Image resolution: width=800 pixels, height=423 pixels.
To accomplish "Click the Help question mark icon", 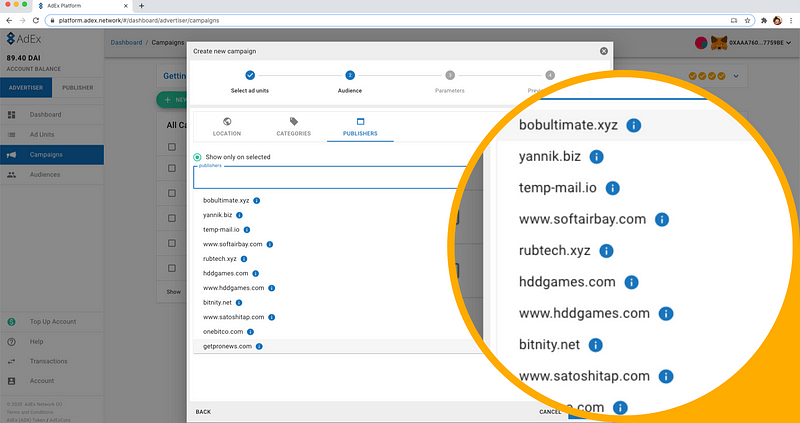I will tap(11, 342).
